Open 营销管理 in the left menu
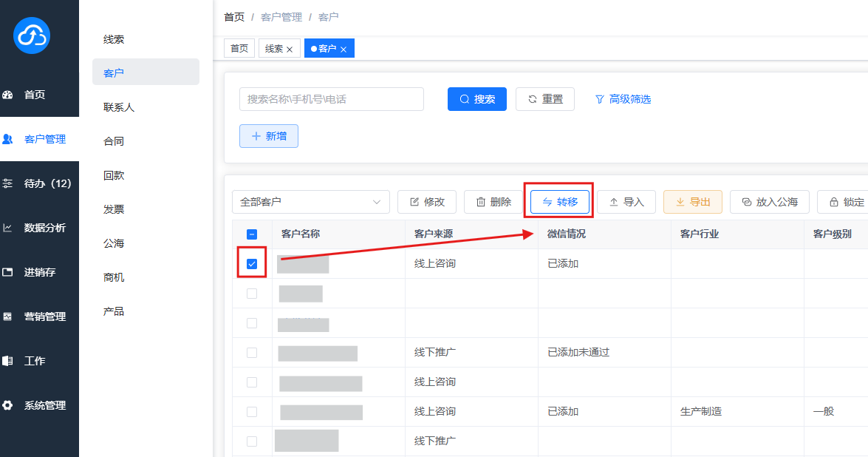The width and height of the screenshot is (868, 457). (39, 316)
